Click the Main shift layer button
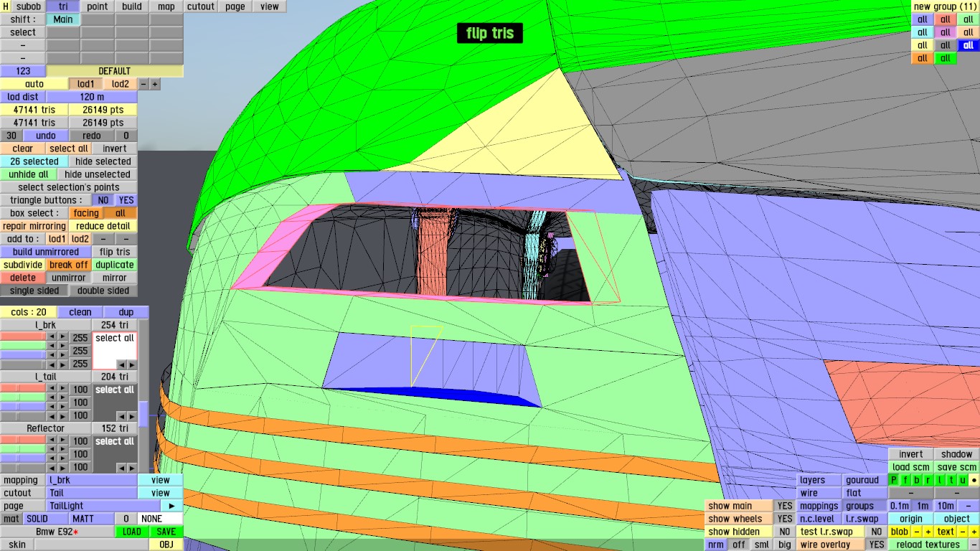 pyautogui.click(x=63, y=19)
